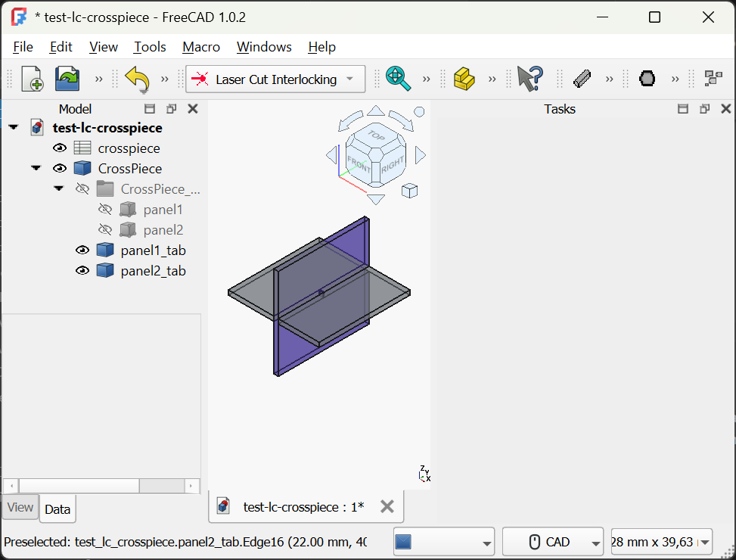Image resolution: width=736 pixels, height=560 pixels.
Task: Click the yellow Undo arrow icon
Action: click(138, 79)
